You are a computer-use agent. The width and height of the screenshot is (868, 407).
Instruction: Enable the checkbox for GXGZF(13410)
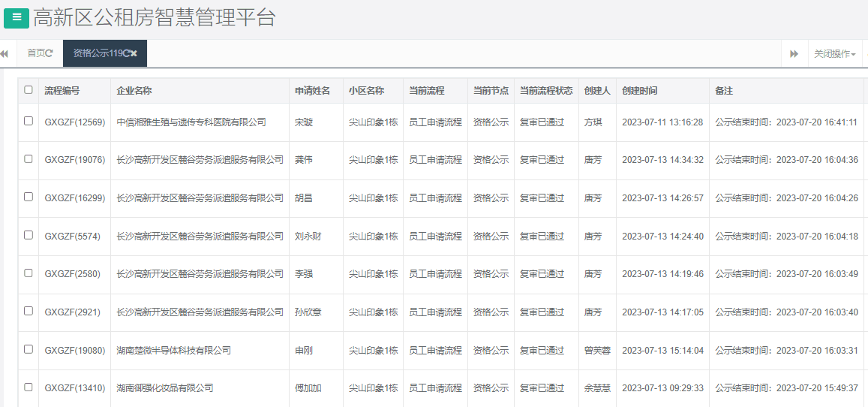pos(29,387)
